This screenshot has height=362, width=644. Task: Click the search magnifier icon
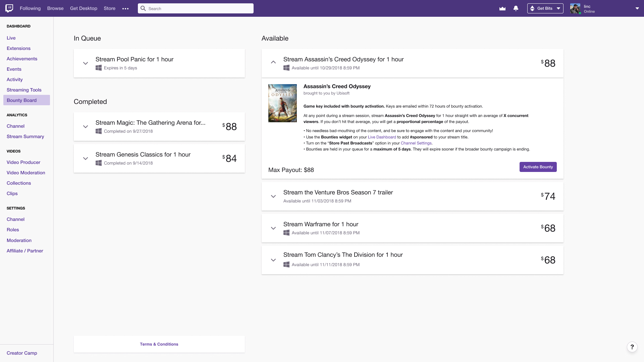pos(143,8)
